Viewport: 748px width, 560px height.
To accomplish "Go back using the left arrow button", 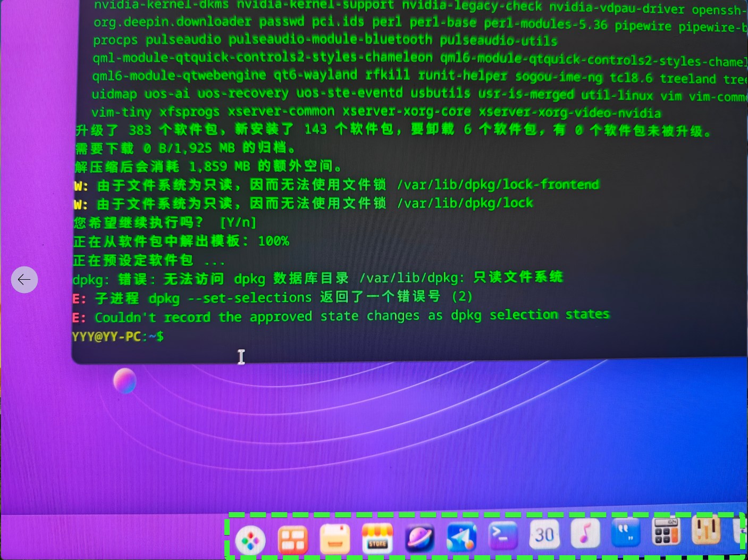I will point(24,280).
